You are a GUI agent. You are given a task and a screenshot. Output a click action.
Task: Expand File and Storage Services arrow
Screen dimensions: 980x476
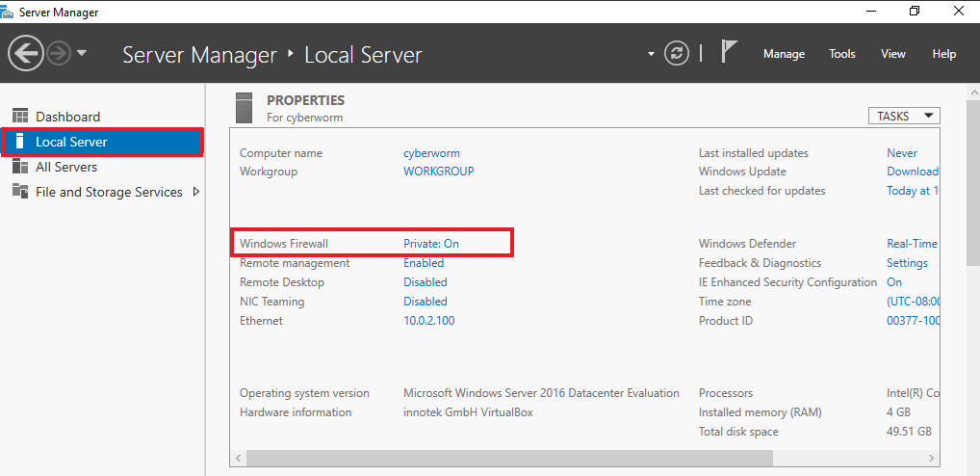click(196, 192)
